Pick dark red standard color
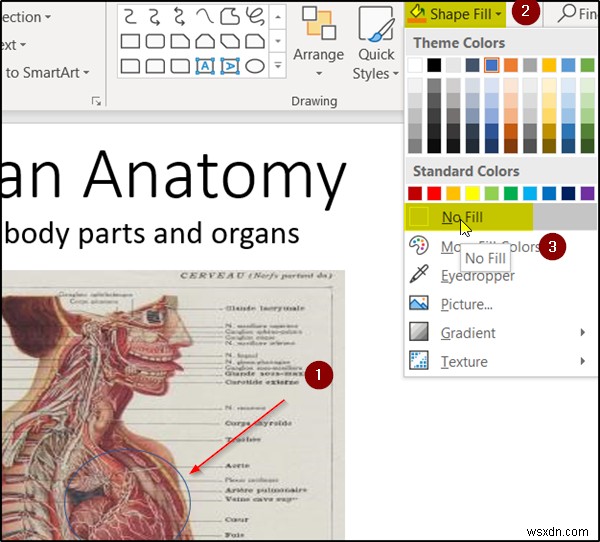Image resolution: width=600 pixels, height=542 pixels. point(415,193)
